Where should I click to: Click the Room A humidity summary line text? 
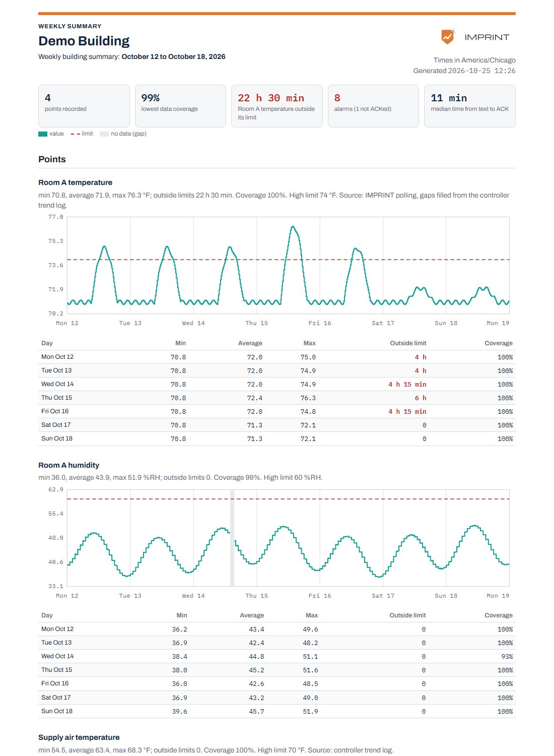180,477
